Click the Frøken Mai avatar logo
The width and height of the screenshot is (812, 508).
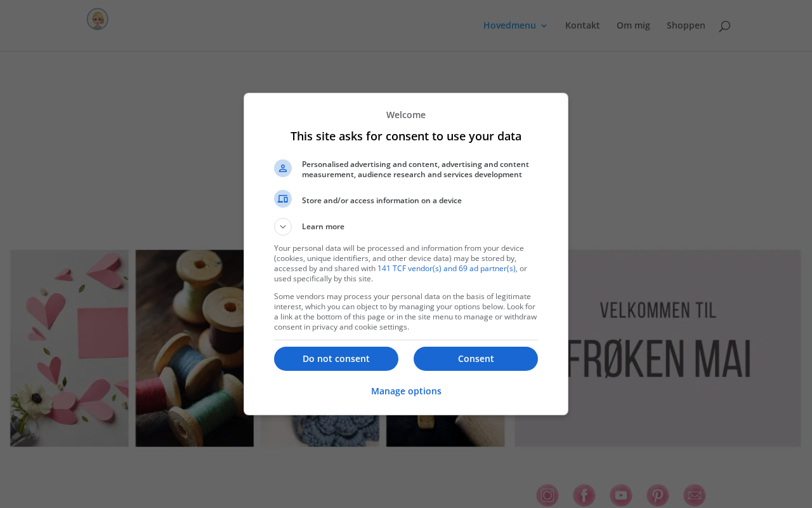click(x=98, y=19)
